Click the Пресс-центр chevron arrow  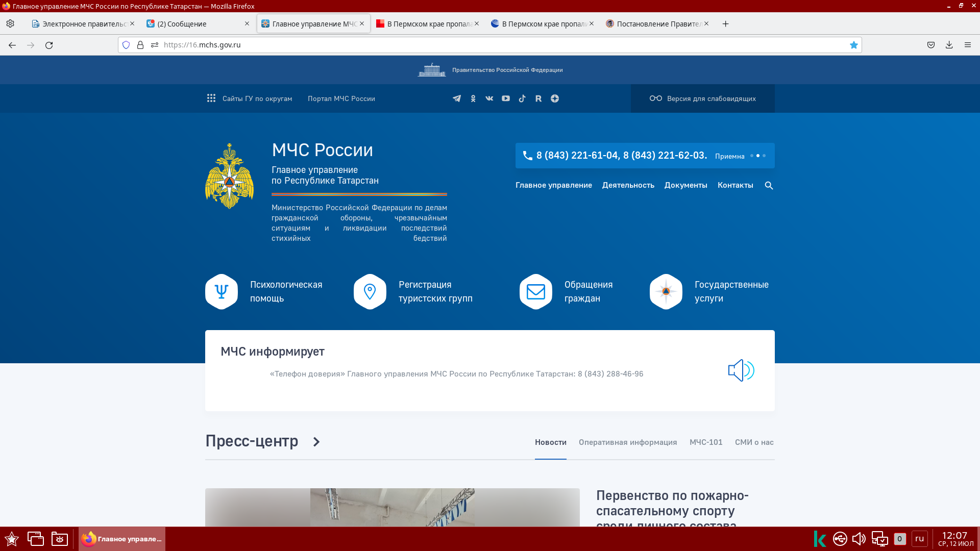tap(316, 442)
